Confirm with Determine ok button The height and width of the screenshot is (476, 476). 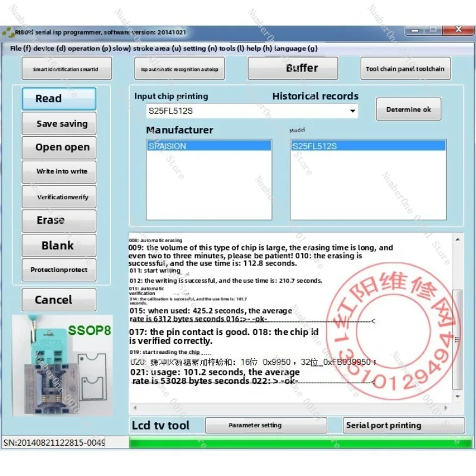[x=409, y=109]
